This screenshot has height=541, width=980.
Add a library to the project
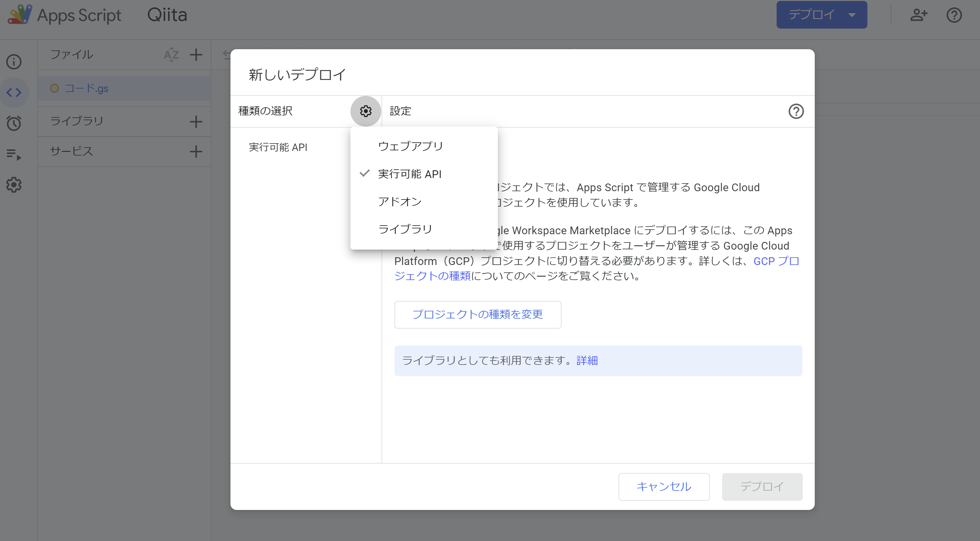[196, 121]
